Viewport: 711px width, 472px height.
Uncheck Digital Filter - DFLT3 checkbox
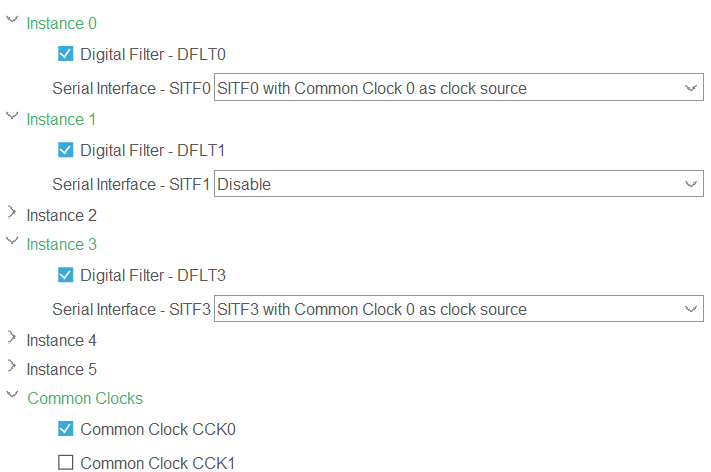[x=66, y=275]
